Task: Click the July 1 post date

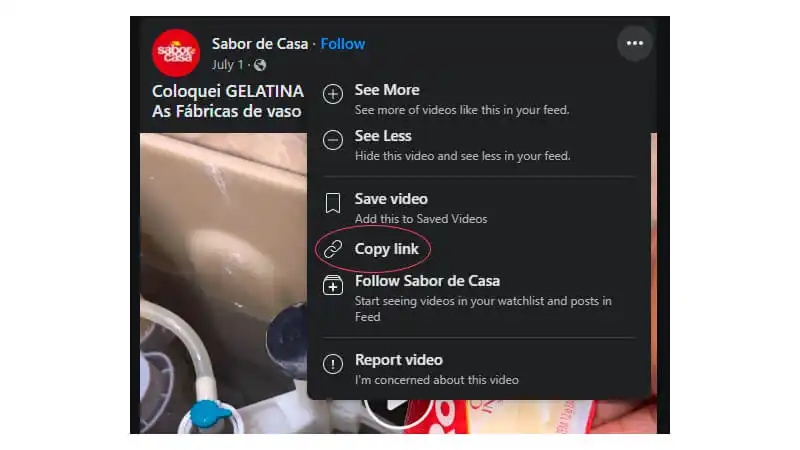Action: pos(227,65)
